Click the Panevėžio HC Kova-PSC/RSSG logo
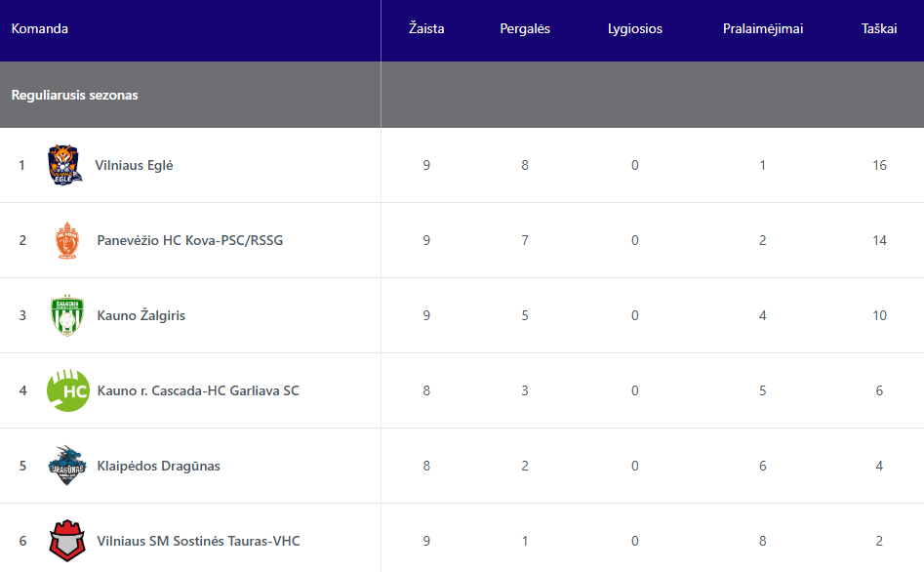 point(66,240)
